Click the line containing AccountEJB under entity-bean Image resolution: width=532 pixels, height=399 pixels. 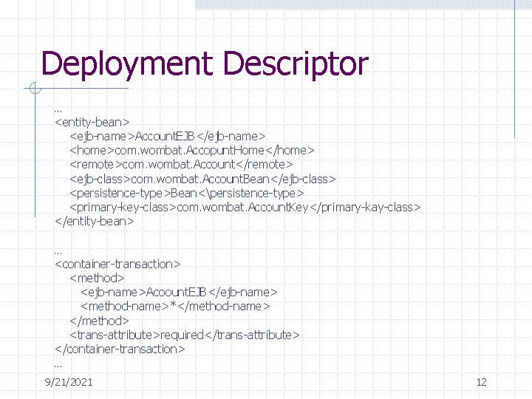click(x=168, y=137)
